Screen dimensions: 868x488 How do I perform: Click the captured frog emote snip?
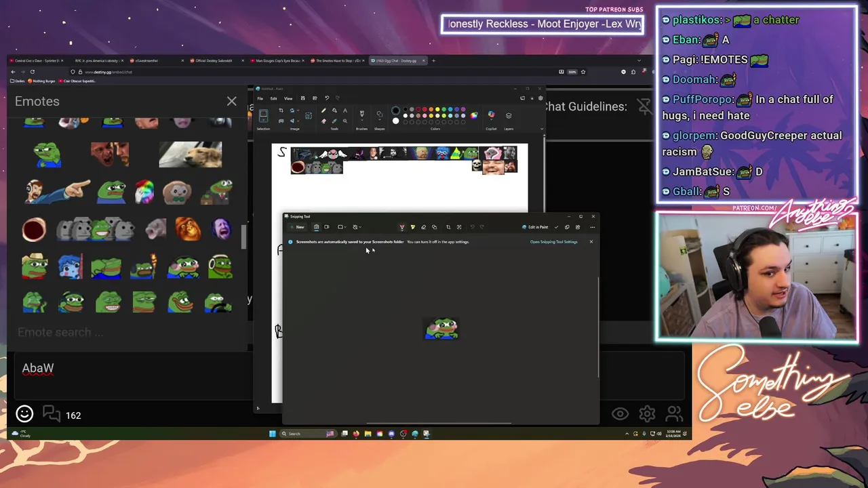[441, 329]
